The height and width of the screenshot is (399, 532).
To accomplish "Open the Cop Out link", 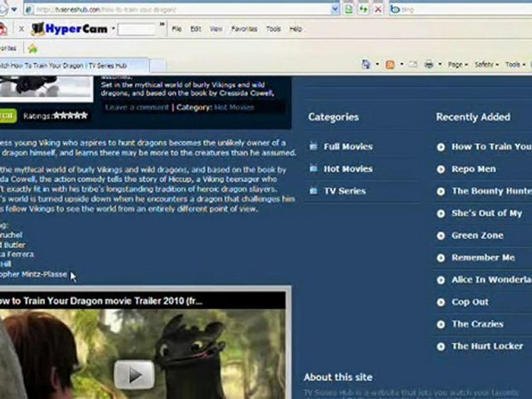I will pos(470,302).
